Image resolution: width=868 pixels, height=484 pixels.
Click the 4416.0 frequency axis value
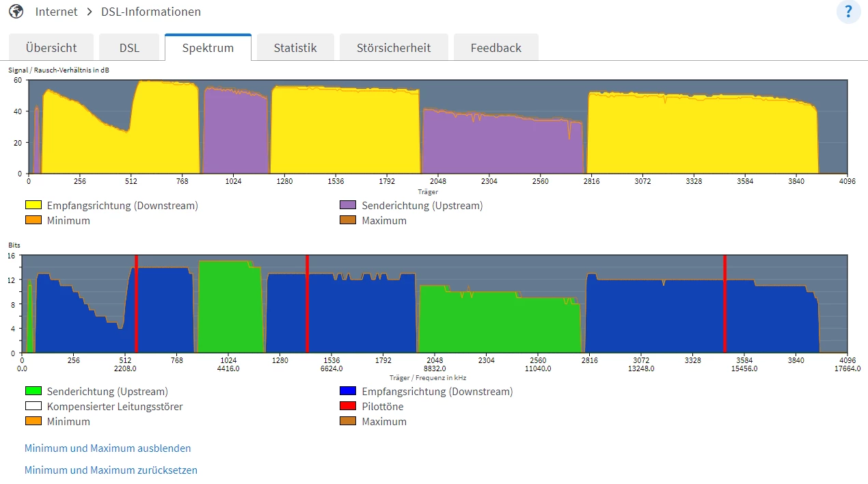click(x=228, y=368)
